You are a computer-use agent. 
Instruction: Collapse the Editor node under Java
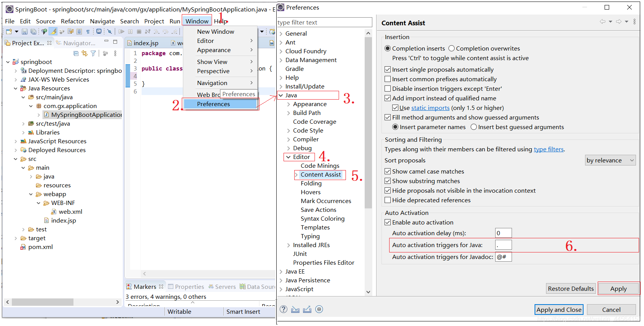[x=289, y=157]
